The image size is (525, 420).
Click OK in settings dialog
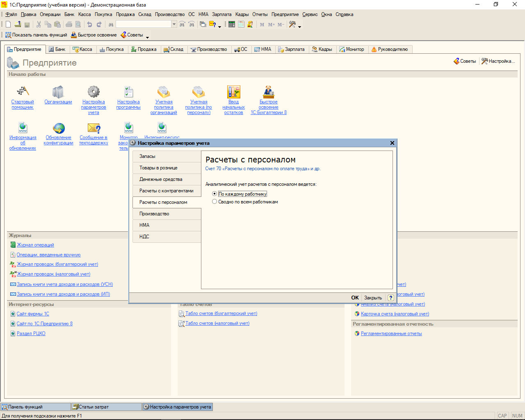pyautogui.click(x=355, y=298)
